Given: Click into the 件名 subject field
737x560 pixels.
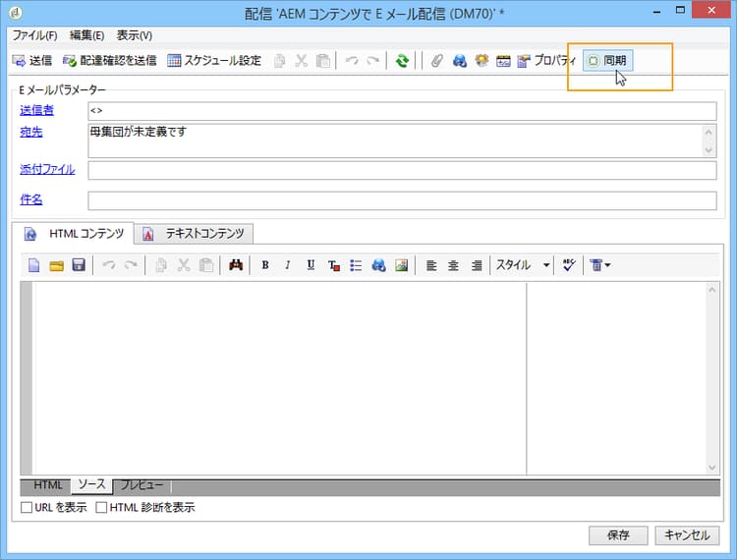Looking at the screenshot, I should pos(402,200).
